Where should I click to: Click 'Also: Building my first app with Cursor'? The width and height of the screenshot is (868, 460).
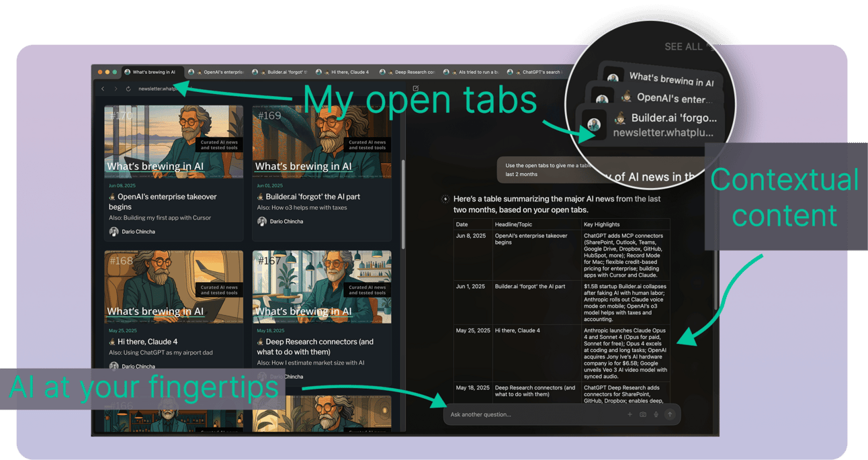(x=160, y=218)
